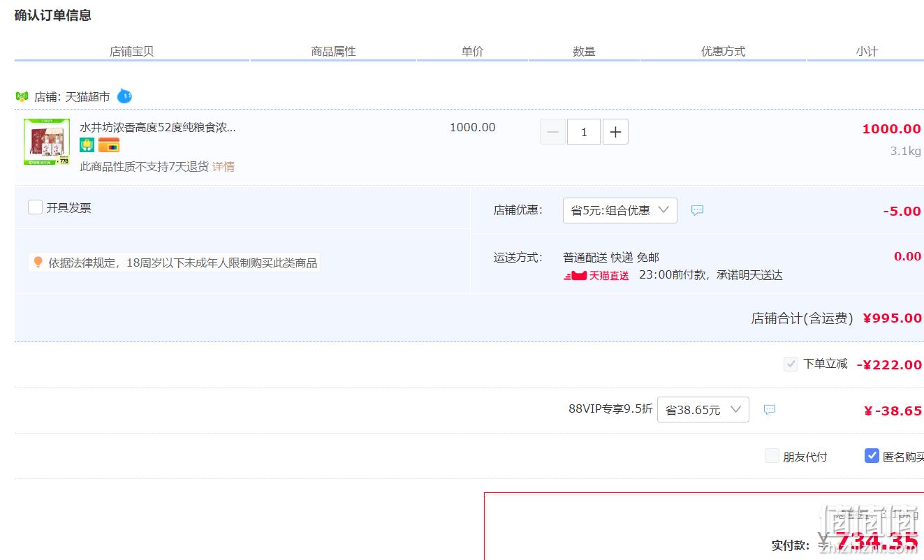Tick the 开具发票 checkbox
The image size is (924, 560).
(35, 207)
